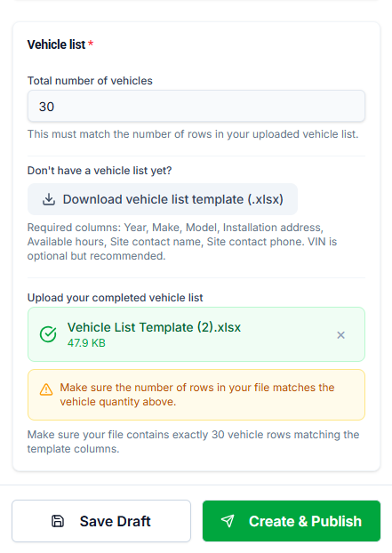This screenshot has width=392, height=553.
Task: Click the green checkmark circle icon
Action: [48, 334]
